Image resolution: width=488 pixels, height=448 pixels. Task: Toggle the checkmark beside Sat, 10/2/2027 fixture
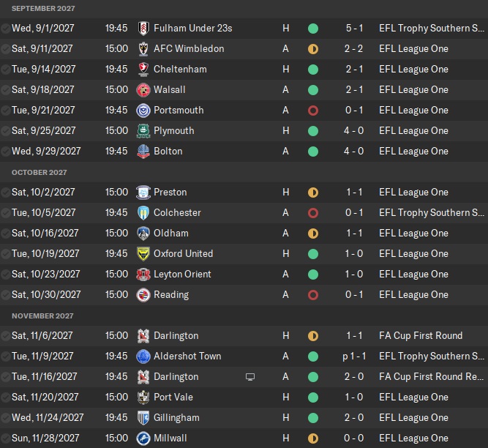pos(6,193)
